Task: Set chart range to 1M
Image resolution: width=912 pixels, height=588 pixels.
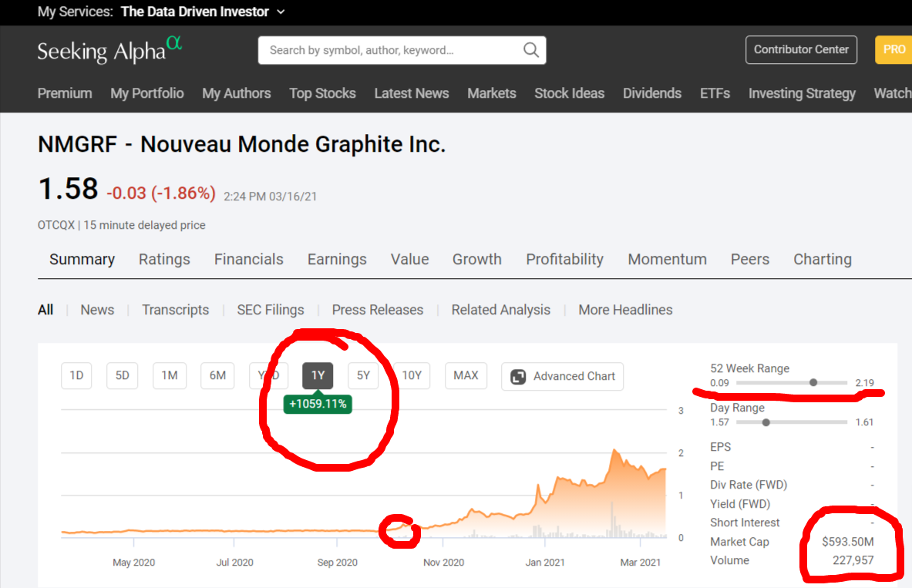Action: pos(170,376)
